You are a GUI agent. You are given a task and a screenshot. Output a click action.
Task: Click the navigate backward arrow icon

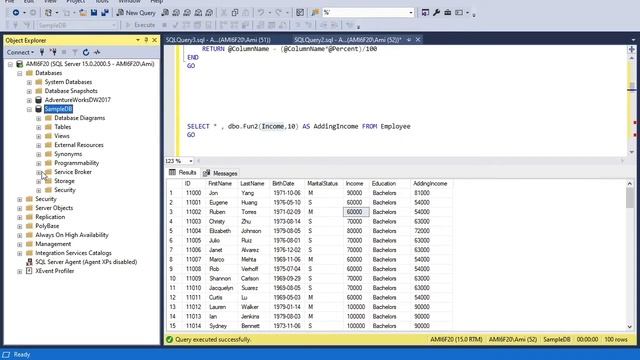(x=16, y=13)
